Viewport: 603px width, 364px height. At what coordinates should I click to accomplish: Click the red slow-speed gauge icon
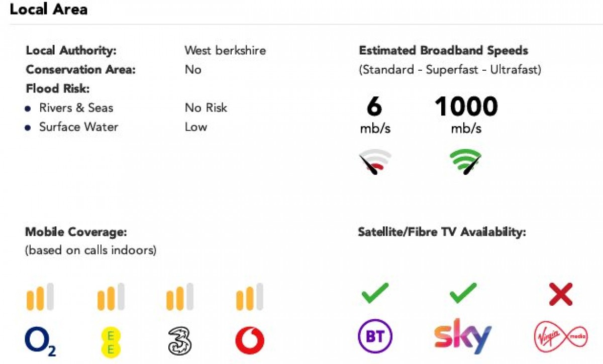click(x=375, y=163)
